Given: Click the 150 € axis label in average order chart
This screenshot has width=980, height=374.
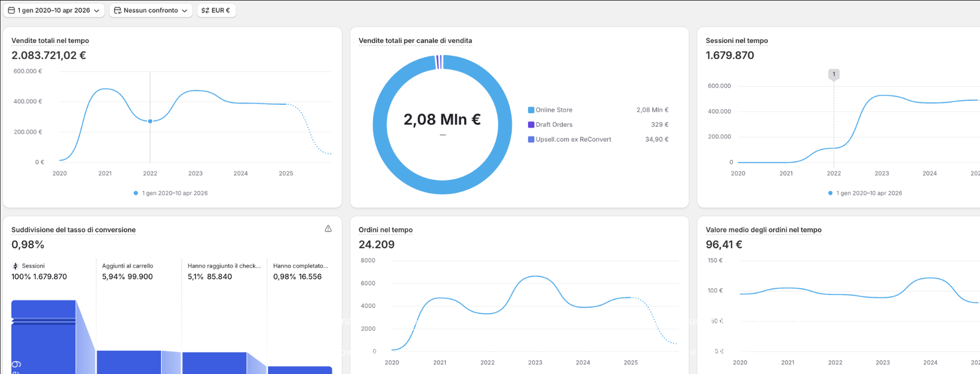Looking at the screenshot, I should point(715,260).
